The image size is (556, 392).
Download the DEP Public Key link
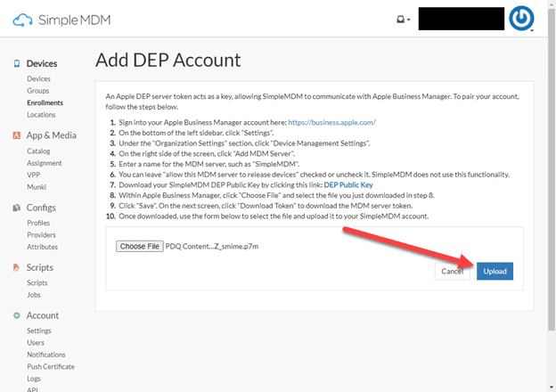click(x=348, y=185)
